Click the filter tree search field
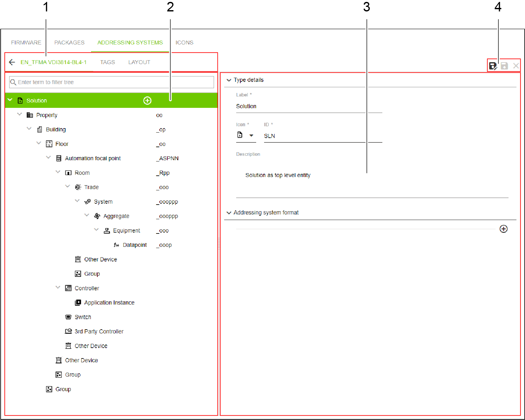The height and width of the screenshot is (420, 525). (112, 82)
